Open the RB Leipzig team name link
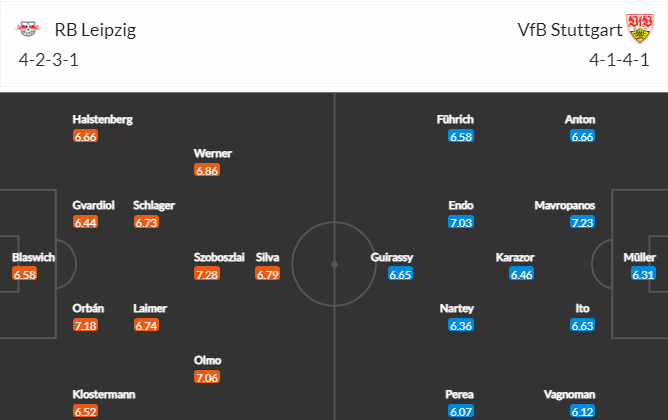Screen dimensions: 668x420 95,30
